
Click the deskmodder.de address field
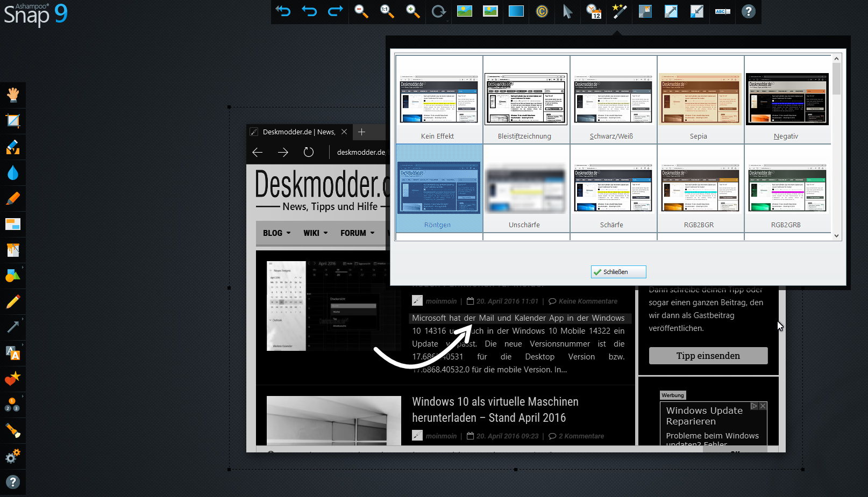click(x=361, y=153)
